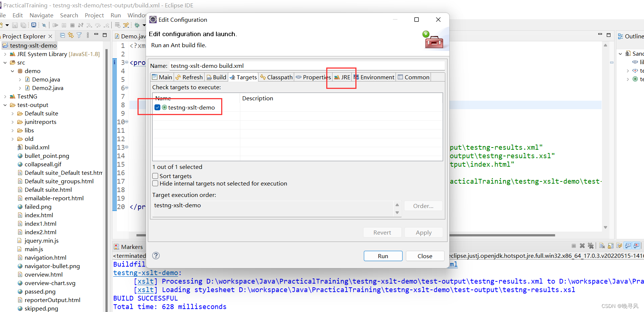
Task: Expand JRE System Library node
Action: (x=5, y=54)
